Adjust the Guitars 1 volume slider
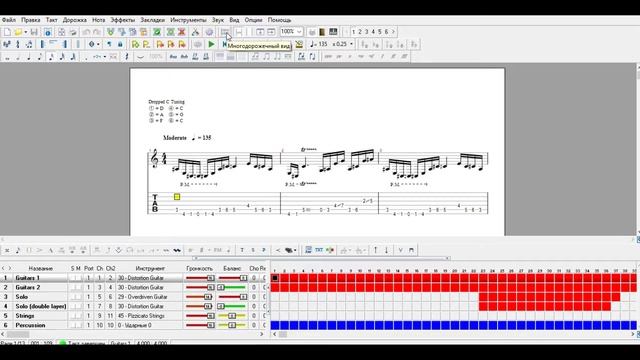Screen dimensions: 640x360 (x=200, y=278)
